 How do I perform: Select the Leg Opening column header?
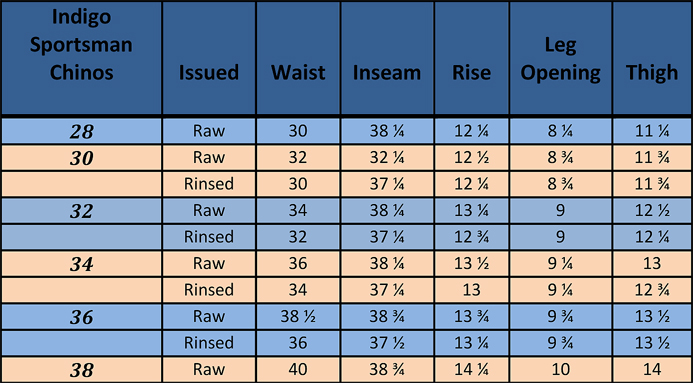tap(560, 58)
